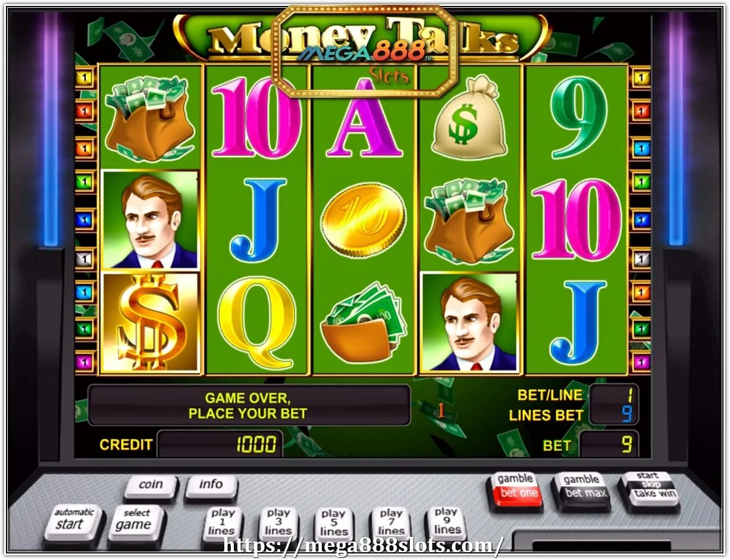Click the green 9 symbol
Viewport: 730px width, 560px height.
576,117
